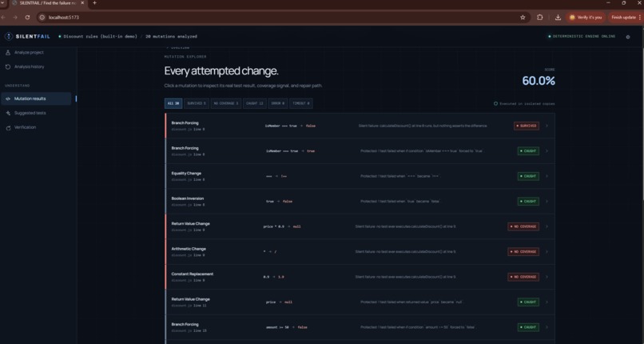The height and width of the screenshot is (344, 644).
Task: Click CAUGHT badge on price → null row
Action: tap(528, 302)
